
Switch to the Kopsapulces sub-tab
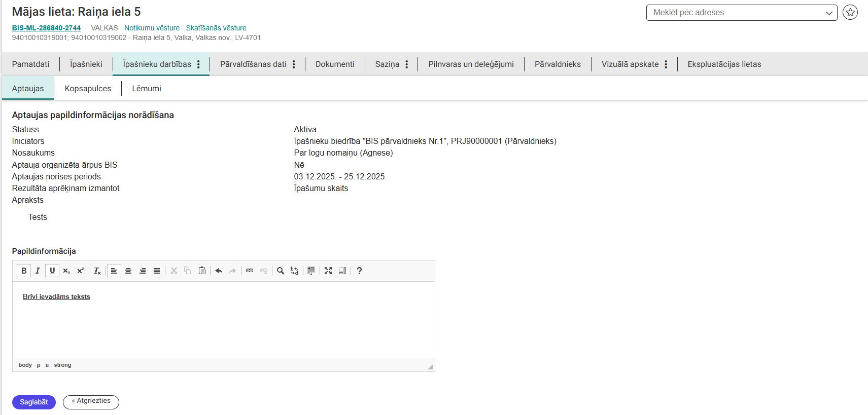click(88, 88)
